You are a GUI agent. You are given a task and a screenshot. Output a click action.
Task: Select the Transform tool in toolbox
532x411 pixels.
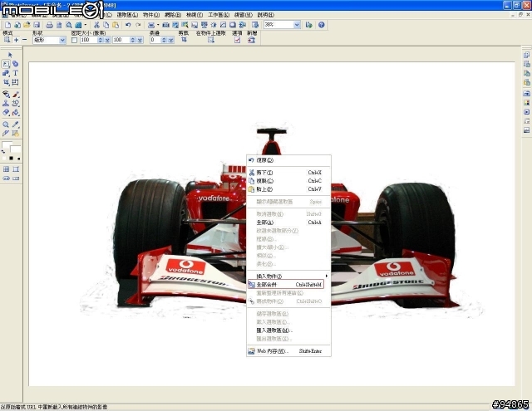click(15, 82)
